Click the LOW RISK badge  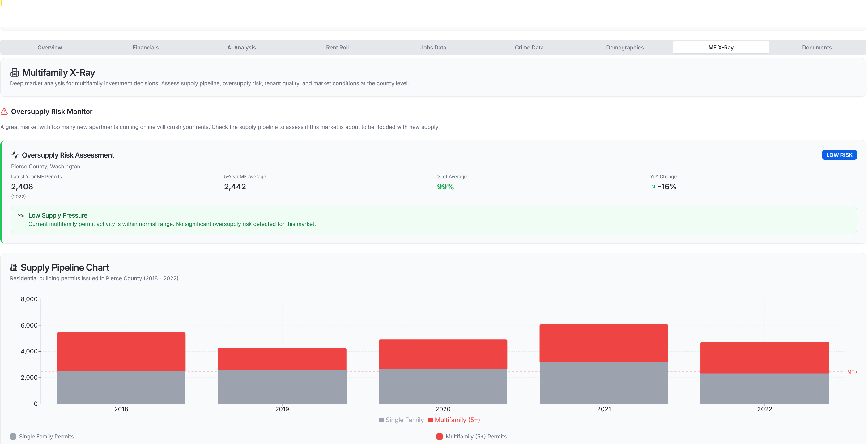click(839, 155)
